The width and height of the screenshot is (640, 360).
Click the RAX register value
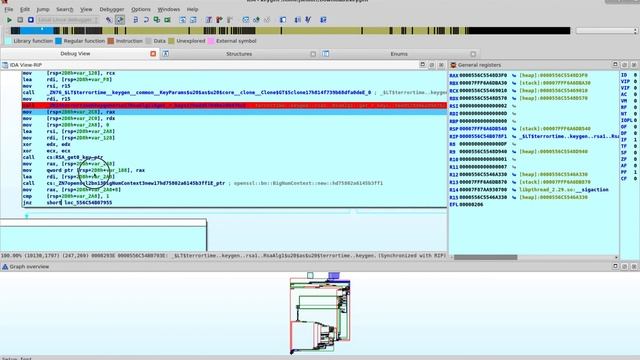[x=483, y=76]
